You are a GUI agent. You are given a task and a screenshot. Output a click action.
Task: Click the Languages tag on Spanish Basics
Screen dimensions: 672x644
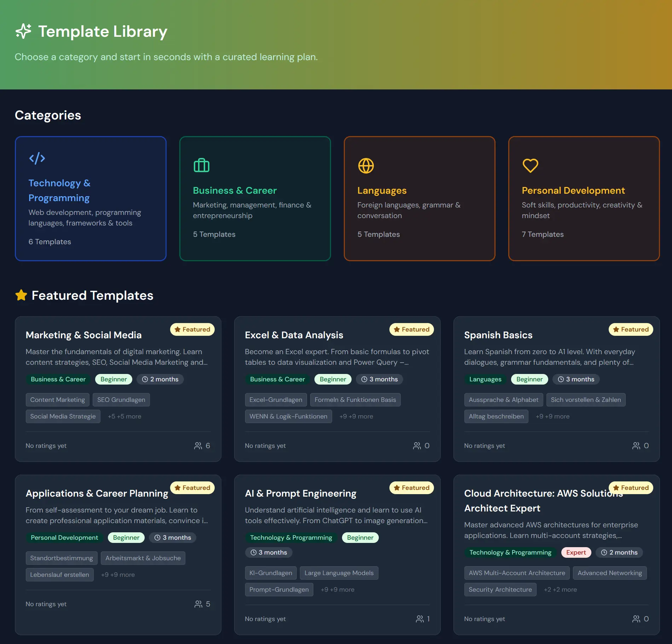[485, 379]
